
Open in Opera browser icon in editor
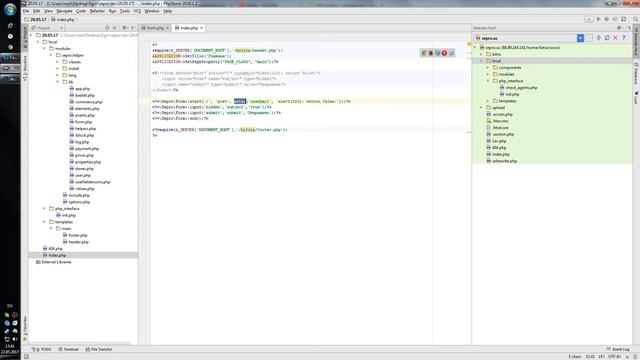444,53
